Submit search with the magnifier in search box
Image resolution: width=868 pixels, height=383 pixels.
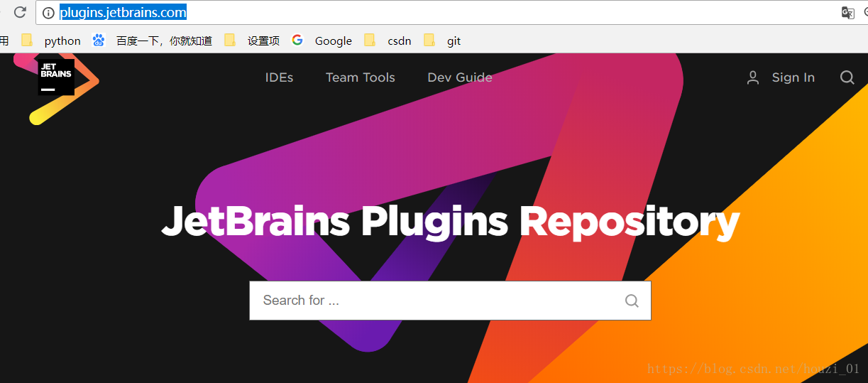pyautogui.click(x=632, y=301)
